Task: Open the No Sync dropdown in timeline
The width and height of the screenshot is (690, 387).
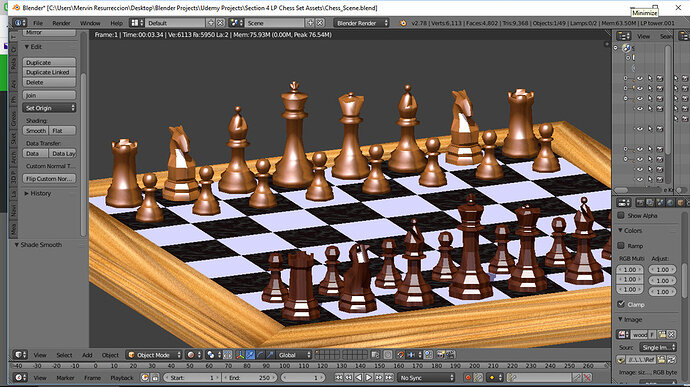Action: pyautogui.click(x=426, y=377)
